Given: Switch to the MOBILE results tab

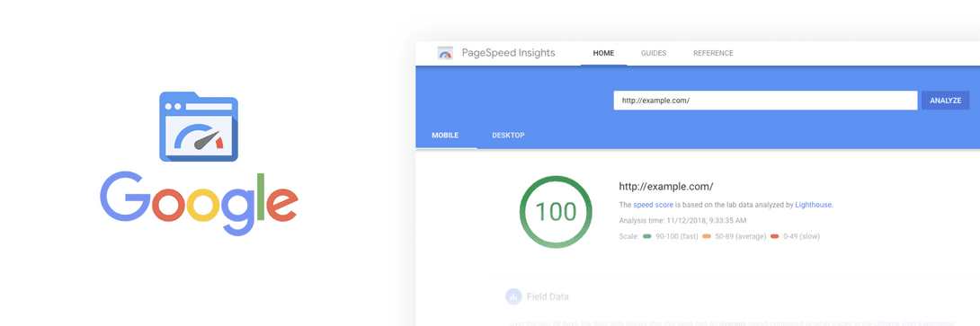Looking at the screenshot, I should pos(446,135).
